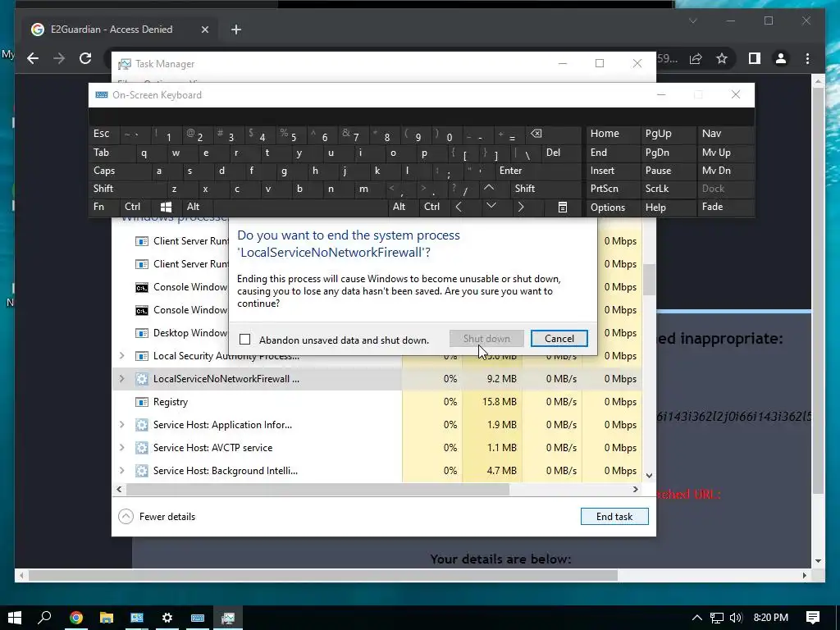Screen dimensions: 840x630
Task: Go back in Chrome
Action: tap(33, 58)
